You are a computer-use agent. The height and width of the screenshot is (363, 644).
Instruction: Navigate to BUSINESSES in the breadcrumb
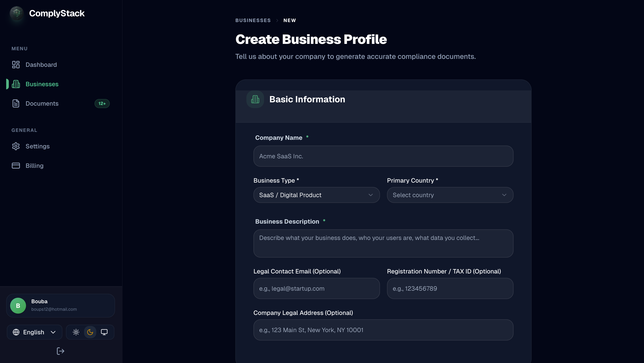pos(253,20)
